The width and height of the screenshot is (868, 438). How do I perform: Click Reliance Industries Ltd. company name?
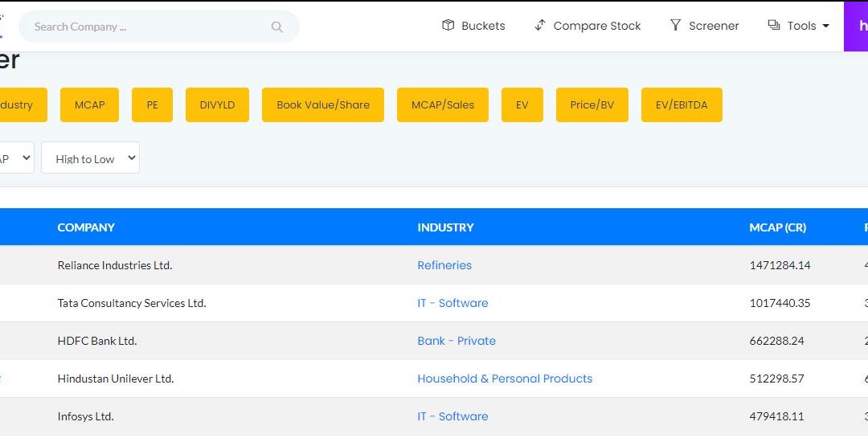coord(115,265)
